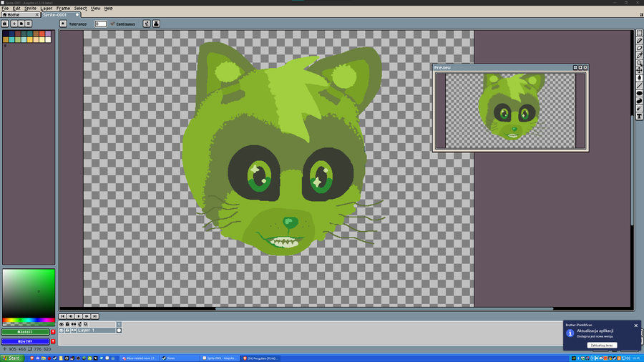Click the hue spectrum slider bar
This screenshot has height=362, width=644.
pos(29,320)
